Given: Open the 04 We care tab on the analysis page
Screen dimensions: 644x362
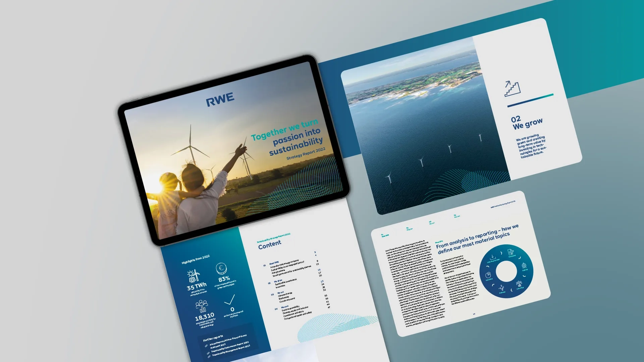Looking at the screenshot, I should coord(457,216).
